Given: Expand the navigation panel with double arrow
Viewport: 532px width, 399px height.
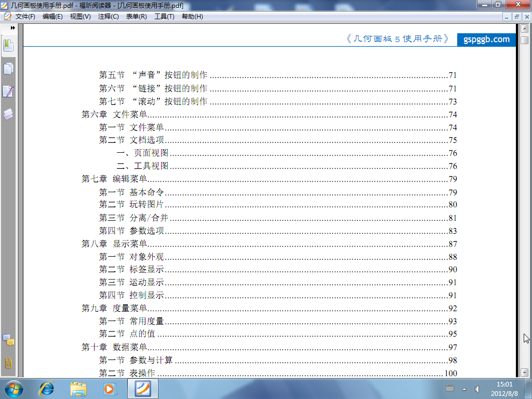Looking at the screenshot, I should point(12,28).
